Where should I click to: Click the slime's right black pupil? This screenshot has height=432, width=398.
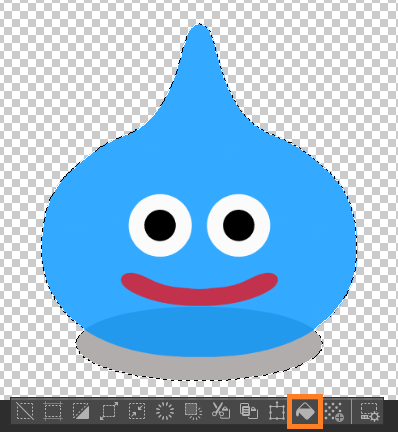(x=239, y=225)
